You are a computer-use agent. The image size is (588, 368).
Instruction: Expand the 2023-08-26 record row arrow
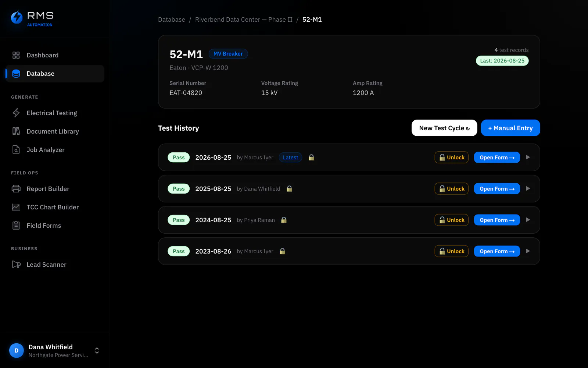click(x=528, y=251)
